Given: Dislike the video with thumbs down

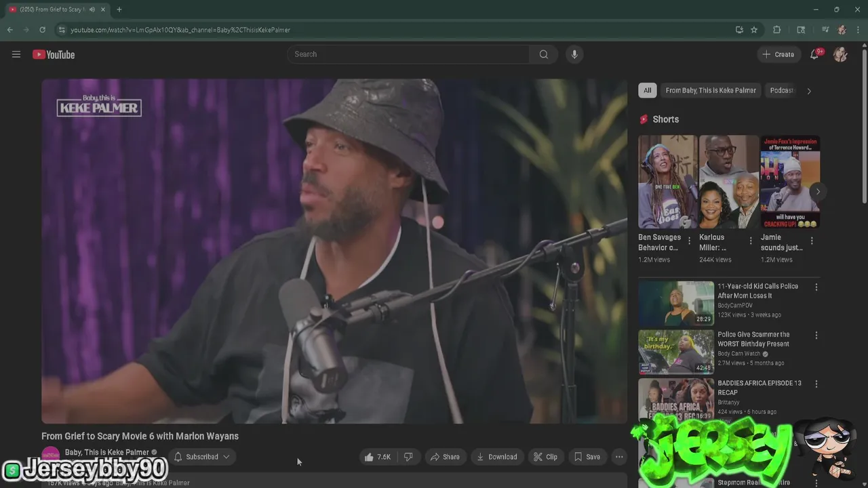Looking at the screenshot, I should click(x=408, y=457).
